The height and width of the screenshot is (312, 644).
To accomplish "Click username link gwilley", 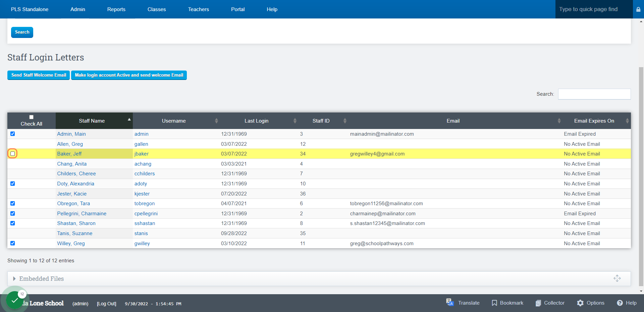I will point(142,243).
